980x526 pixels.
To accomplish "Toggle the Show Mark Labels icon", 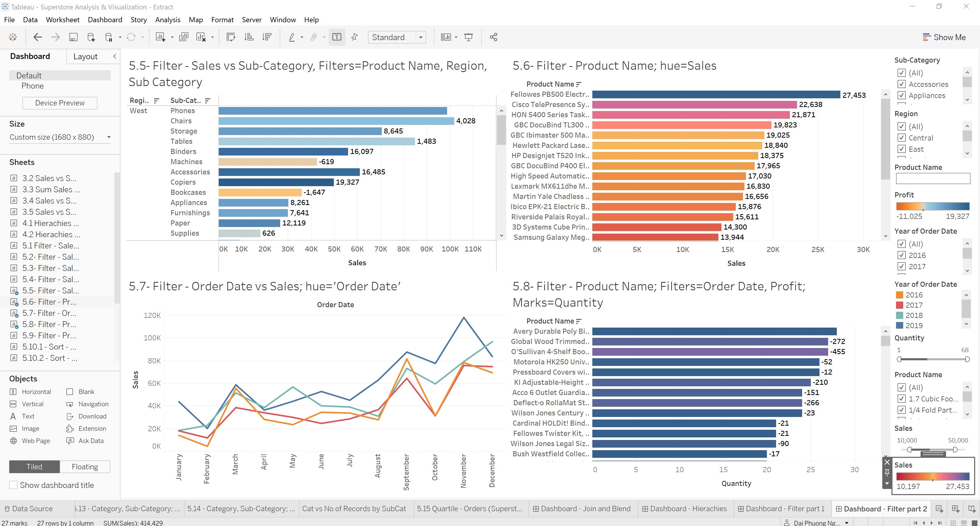I will click(x=337, y=37).
